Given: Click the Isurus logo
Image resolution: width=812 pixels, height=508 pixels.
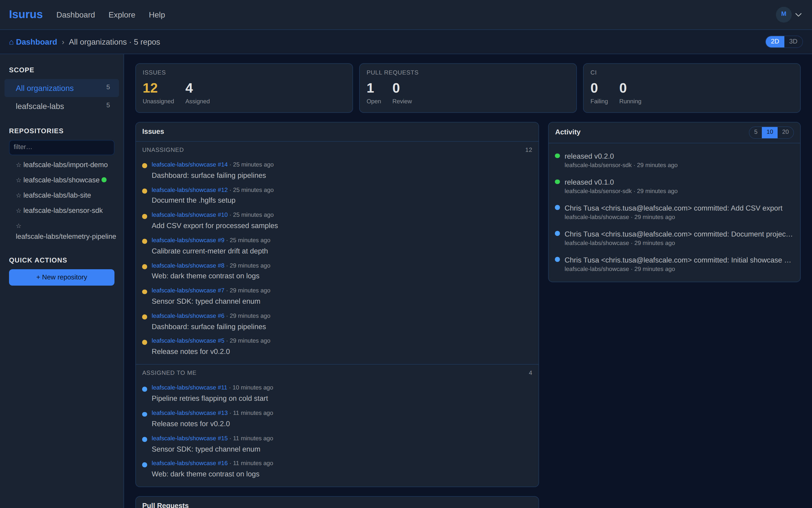Looking at the screenshot, I should click(x=26, y=14).
